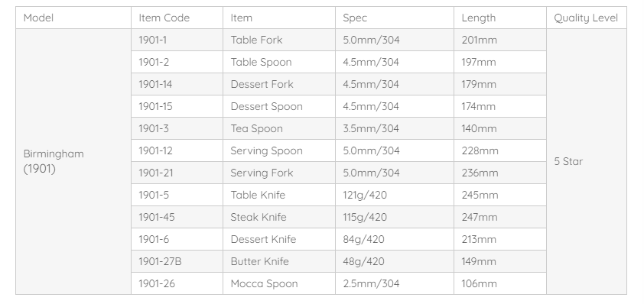Click the Tea Spoon cell
Screen dimensions: 644x304
(279, 129)
